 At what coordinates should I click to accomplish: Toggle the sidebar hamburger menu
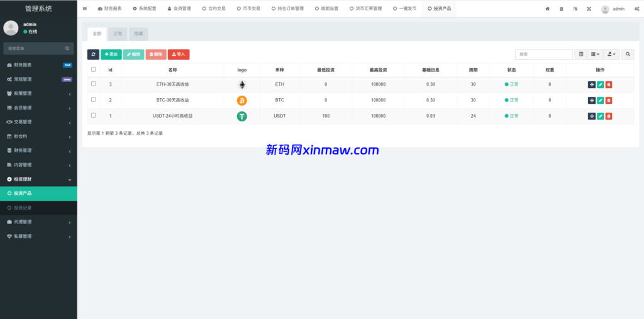click(x=85, y=9)
